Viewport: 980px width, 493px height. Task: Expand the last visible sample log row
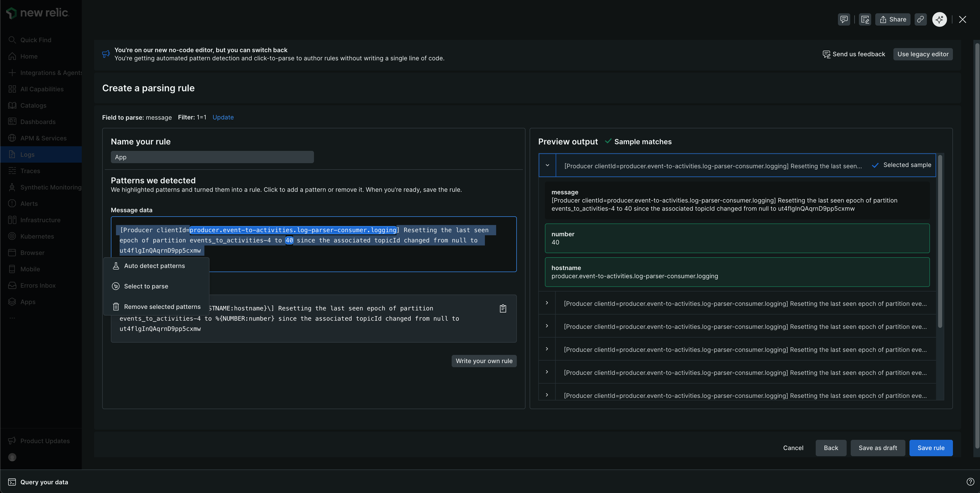pyautogui.click(x=547, y=395)
